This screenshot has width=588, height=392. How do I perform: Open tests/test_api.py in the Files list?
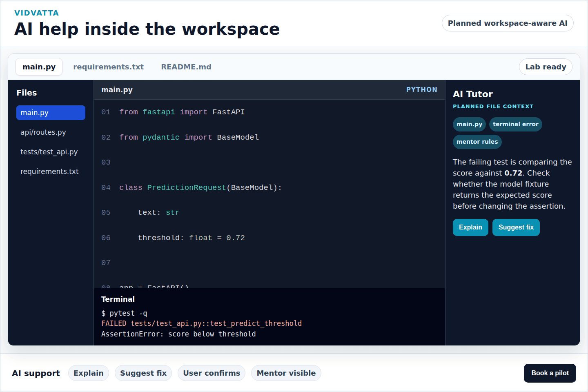51,152
